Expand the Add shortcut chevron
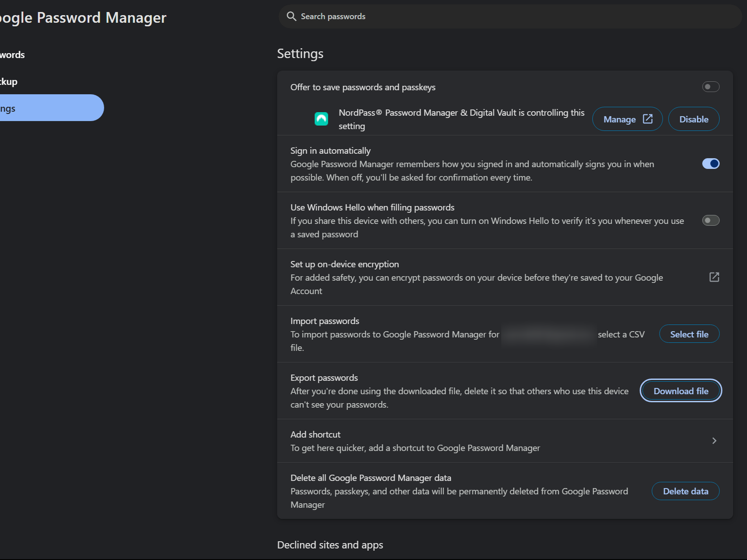 (x=714, y=440)
